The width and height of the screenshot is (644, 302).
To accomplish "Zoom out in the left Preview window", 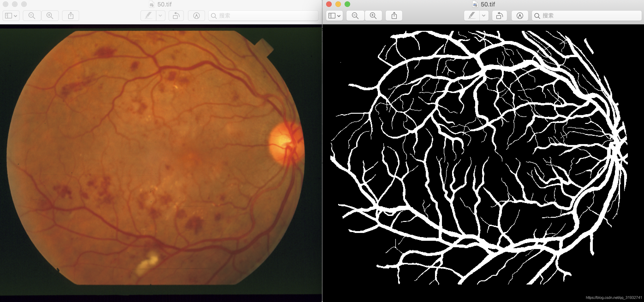I will click(32, 16).
